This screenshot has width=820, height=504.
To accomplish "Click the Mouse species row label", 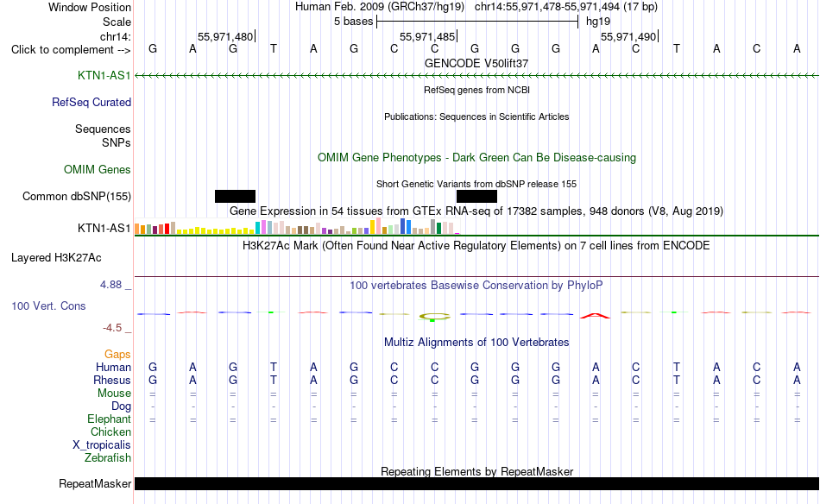I will (x=114, y=394).
